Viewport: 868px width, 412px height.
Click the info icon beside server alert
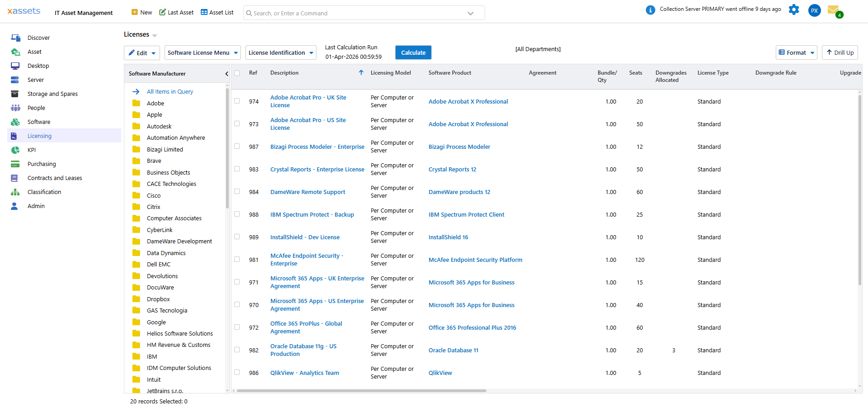pos(650,10)
